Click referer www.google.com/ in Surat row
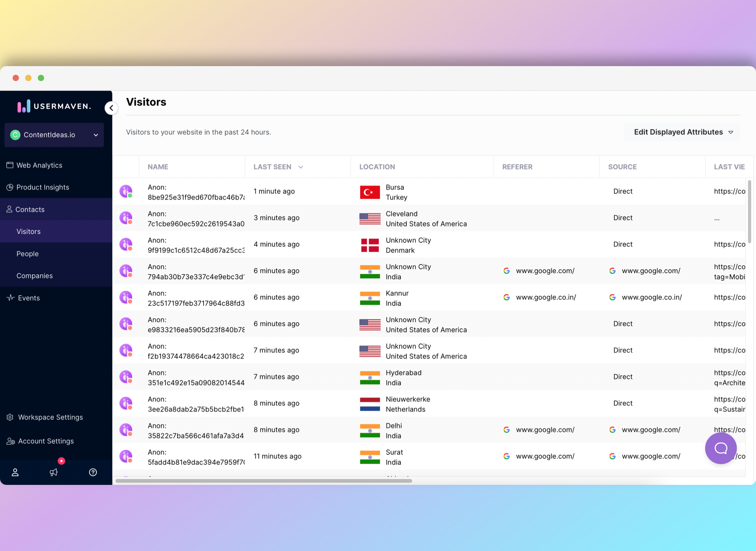The width and height of the screenshot is (756, 551). coord(545,456)
